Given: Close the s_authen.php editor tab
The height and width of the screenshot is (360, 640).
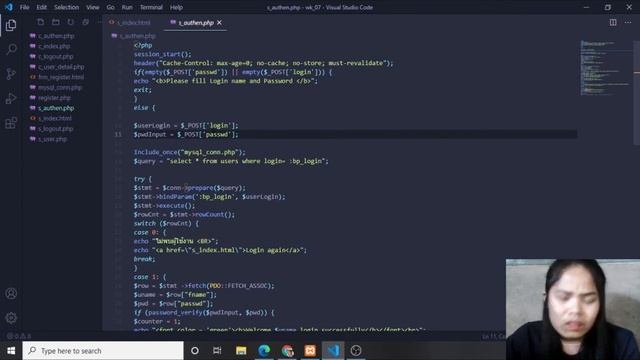Looking at the screenshot, I should [x=220, y=22].
